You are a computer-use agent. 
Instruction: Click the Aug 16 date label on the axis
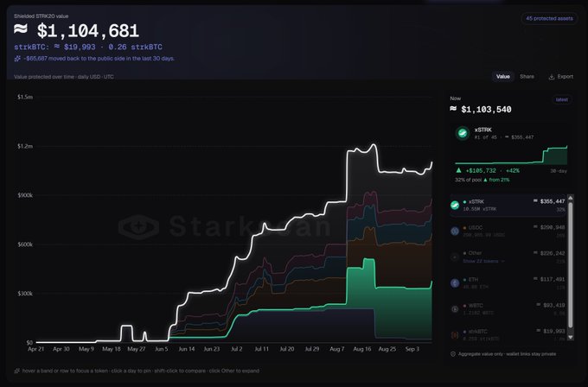point(361,349)
